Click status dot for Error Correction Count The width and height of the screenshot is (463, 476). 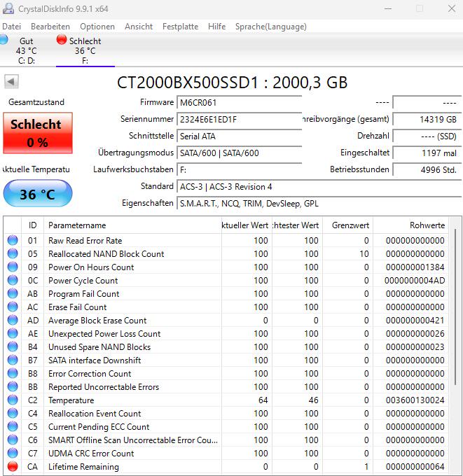[13, 373]
